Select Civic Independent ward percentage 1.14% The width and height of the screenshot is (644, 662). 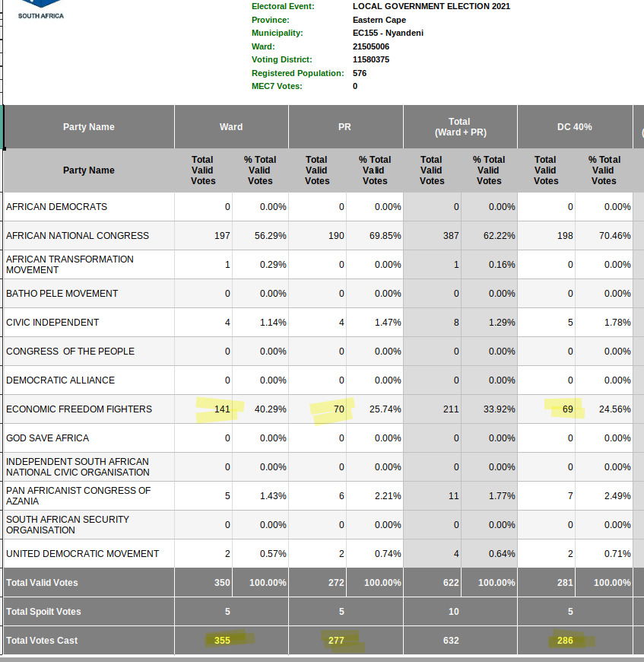tap(273, 323)
